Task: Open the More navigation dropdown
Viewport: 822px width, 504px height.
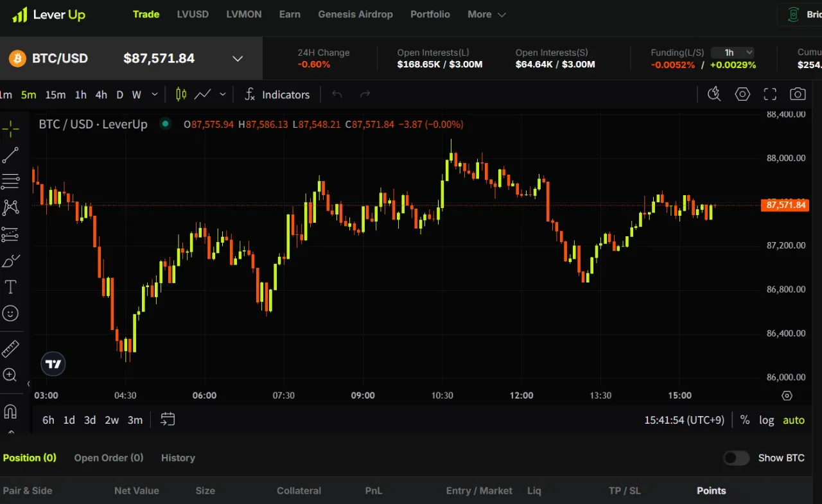Action: 486,14
